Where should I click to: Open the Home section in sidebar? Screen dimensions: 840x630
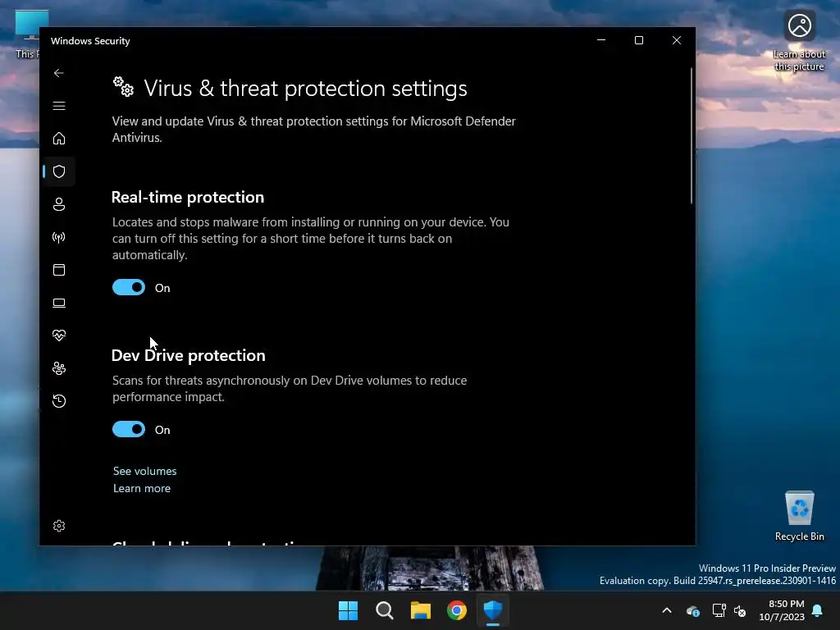click(59, 139)
